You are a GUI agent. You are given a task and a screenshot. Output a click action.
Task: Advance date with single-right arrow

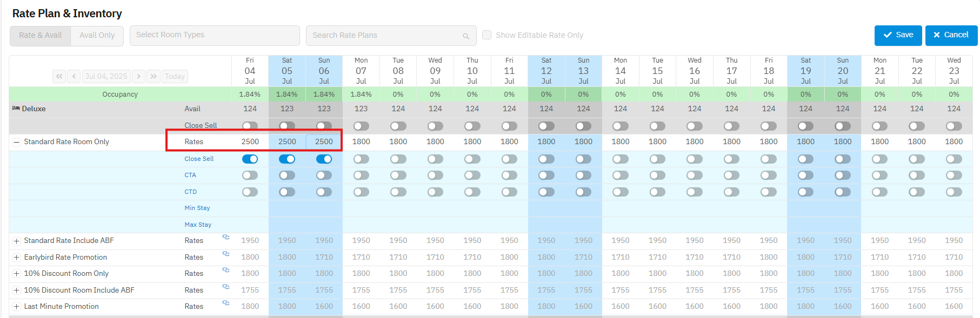point(139,77)
